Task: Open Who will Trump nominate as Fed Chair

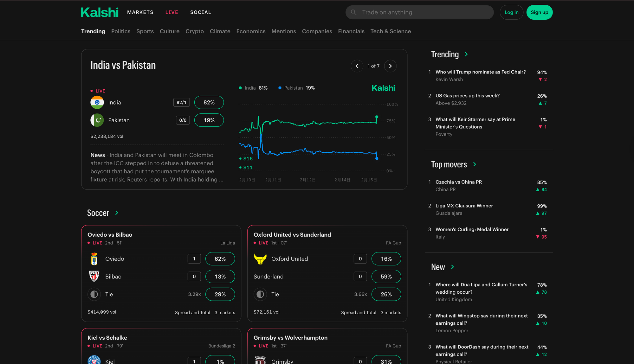Action: click(480, 72)
